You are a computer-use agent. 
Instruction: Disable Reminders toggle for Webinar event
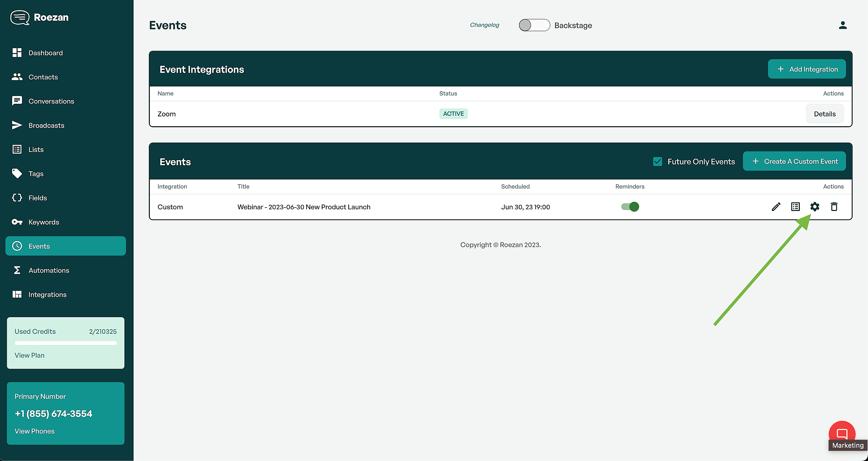[630, 207]
